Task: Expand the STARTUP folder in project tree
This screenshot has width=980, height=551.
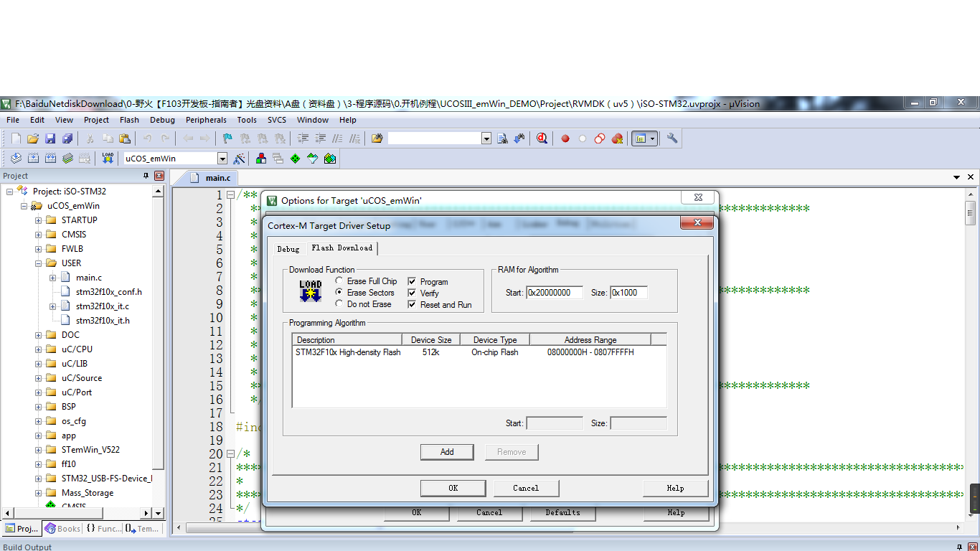Action: 38,220
